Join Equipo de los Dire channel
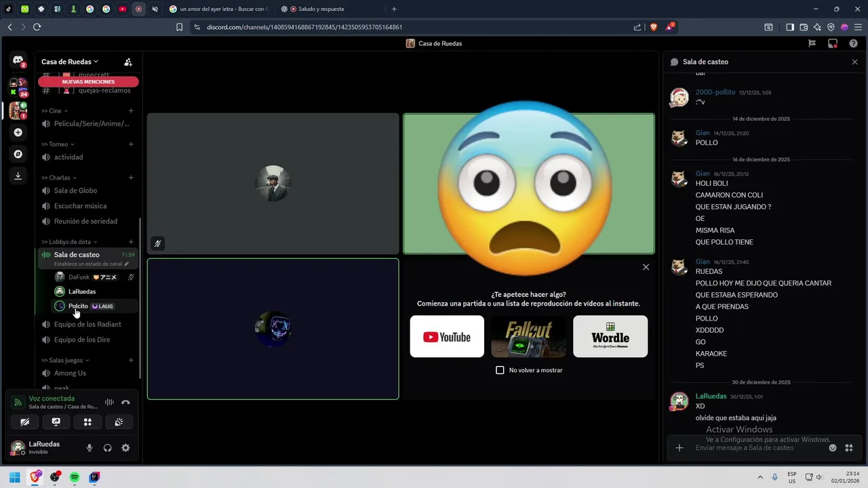Viewport: 868px width, 488px height. tap(88, 340)
